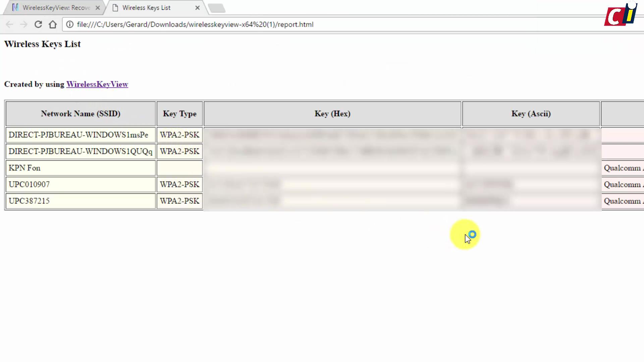Reload the page using the refresh icon

click(x=38, y=24)
